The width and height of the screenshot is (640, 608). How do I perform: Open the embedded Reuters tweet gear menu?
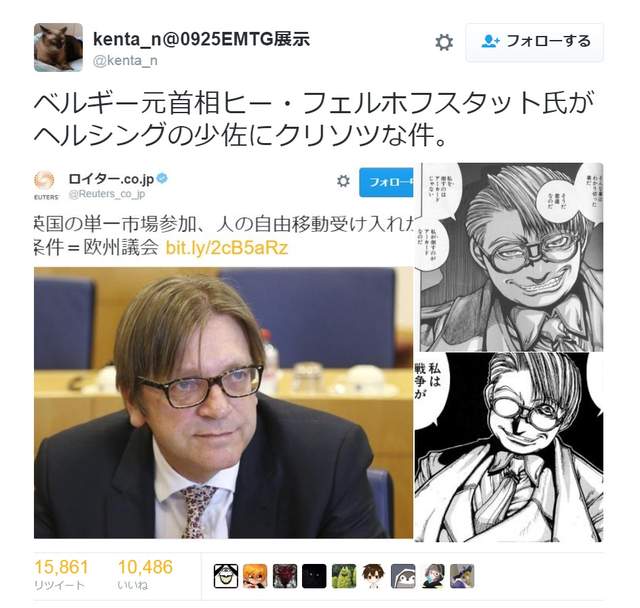pos(343,181)
